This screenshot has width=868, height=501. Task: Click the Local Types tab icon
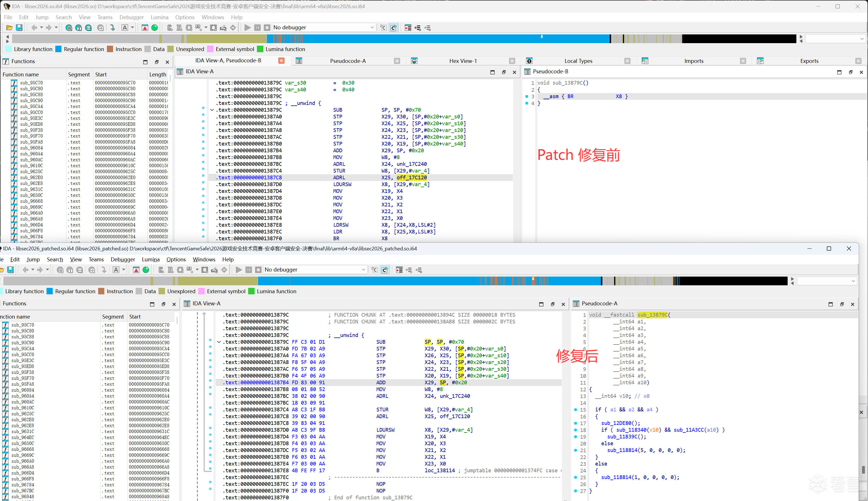click(x=529, y=61)
